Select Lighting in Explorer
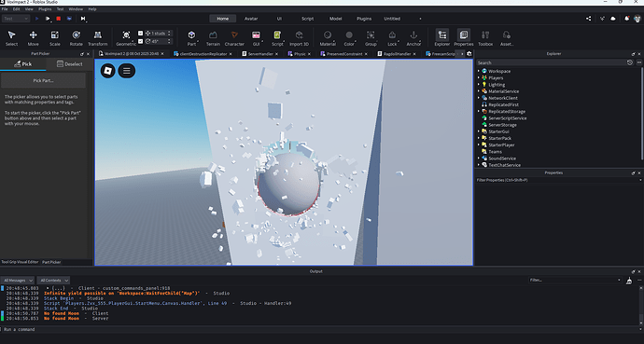Image resolution: width=644 pixels, height=344 pixels. pyautogui.click(x=497, y=85)
